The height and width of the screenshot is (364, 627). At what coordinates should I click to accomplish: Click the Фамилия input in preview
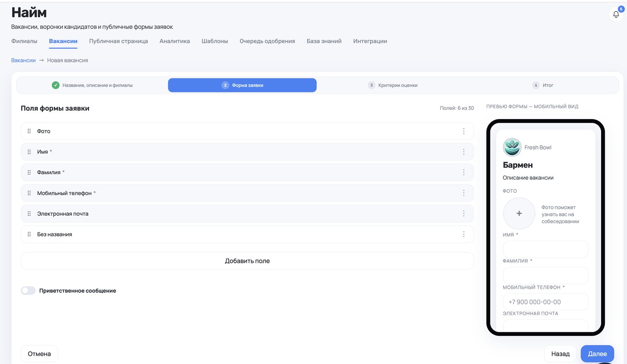pyautogui.click(x=545, y=275)
